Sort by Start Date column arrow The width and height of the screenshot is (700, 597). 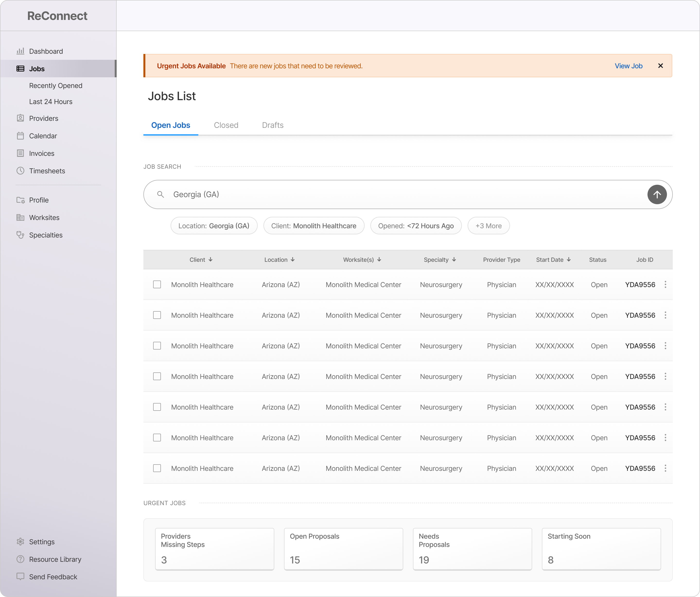[x=569, y=259]
